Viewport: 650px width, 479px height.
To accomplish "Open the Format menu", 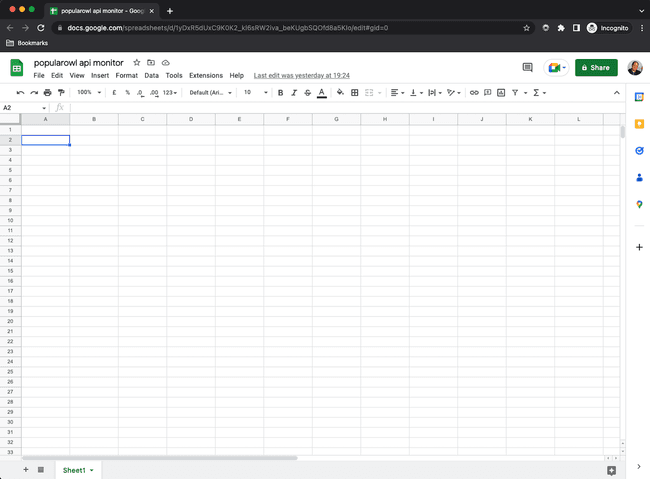I will click(x=126, y=75).
